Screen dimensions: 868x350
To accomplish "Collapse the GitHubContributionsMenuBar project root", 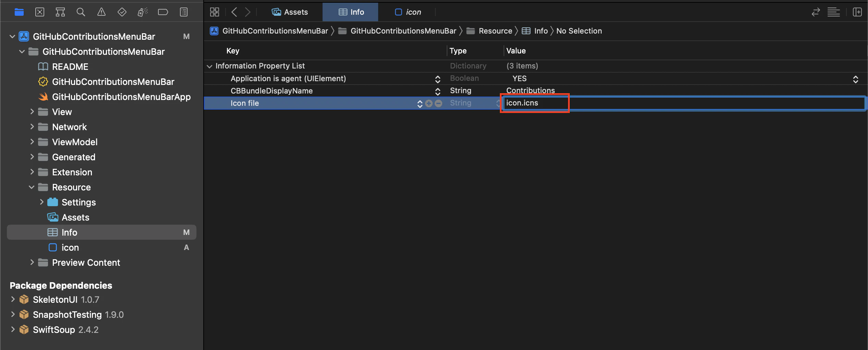I will click(x=12, y=36).
